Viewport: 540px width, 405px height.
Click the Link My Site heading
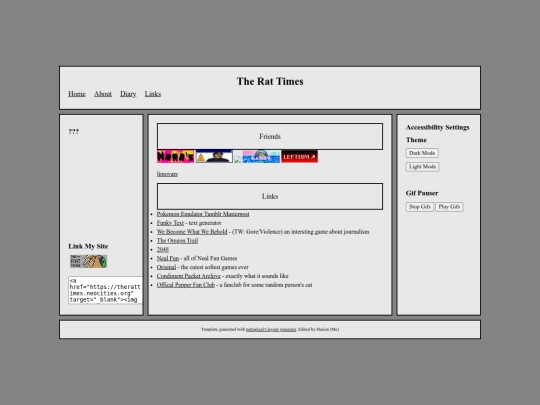(88, 246)
